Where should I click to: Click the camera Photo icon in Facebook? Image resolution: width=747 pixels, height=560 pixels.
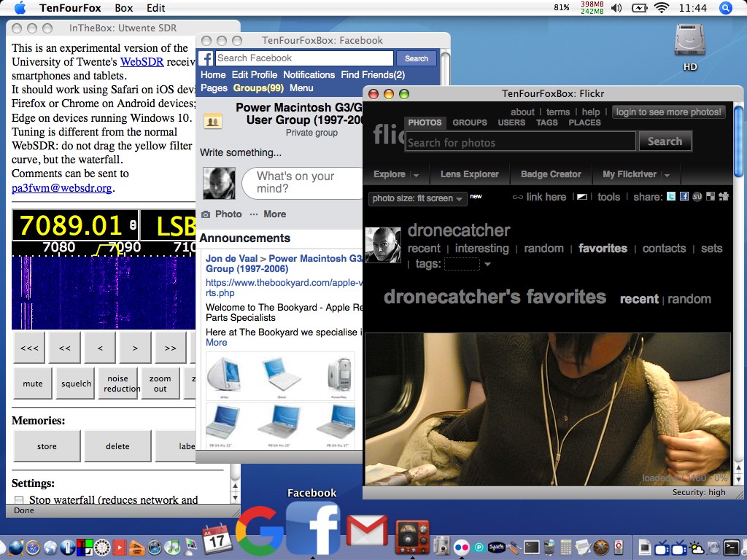[x=205, y=214]
